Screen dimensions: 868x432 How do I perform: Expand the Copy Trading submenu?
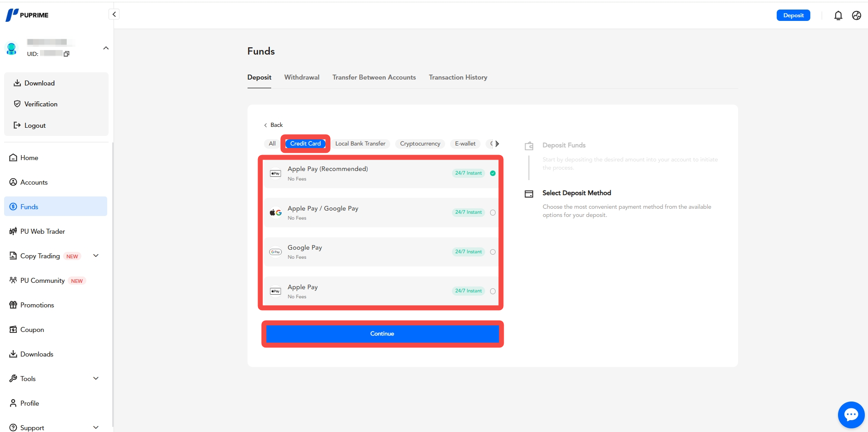point(96,256)
